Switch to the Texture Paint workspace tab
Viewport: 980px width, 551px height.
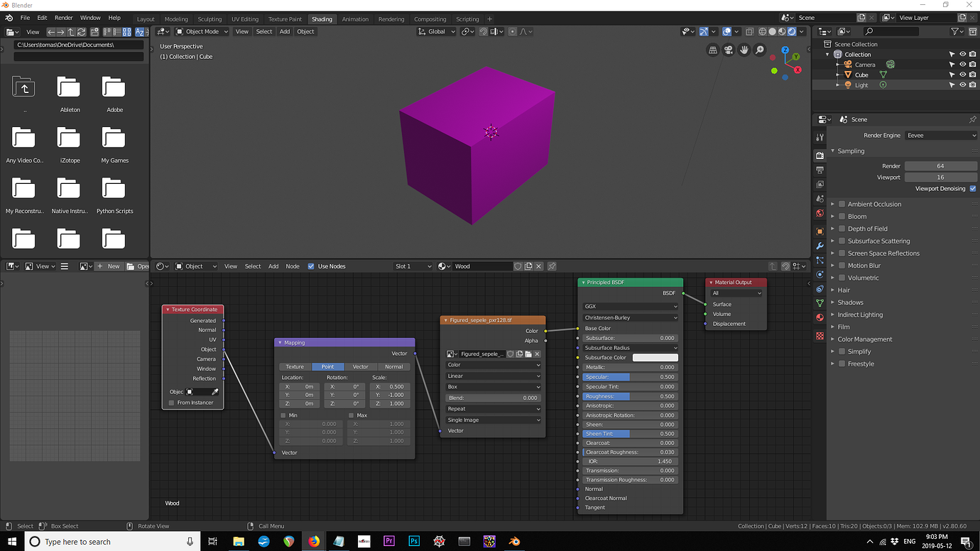click(x=285, y=19)
